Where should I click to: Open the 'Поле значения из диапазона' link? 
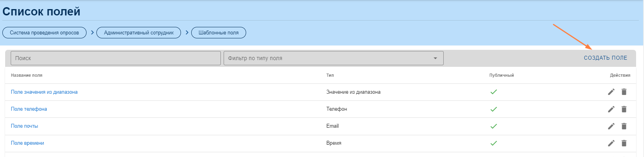44,92
